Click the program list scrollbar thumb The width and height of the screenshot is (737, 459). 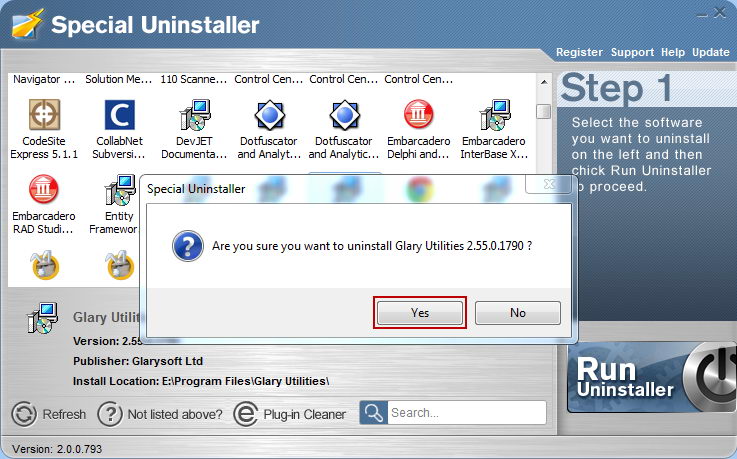tap(544, 111)
